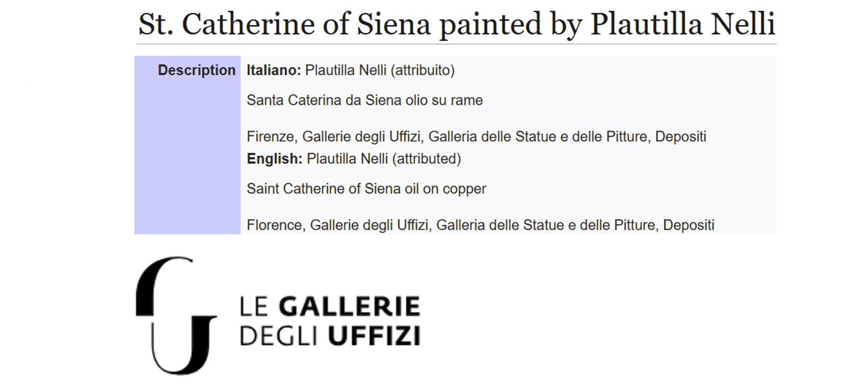Click the word "DEGLI" in the Uffizi logo

tap(278, 336)
